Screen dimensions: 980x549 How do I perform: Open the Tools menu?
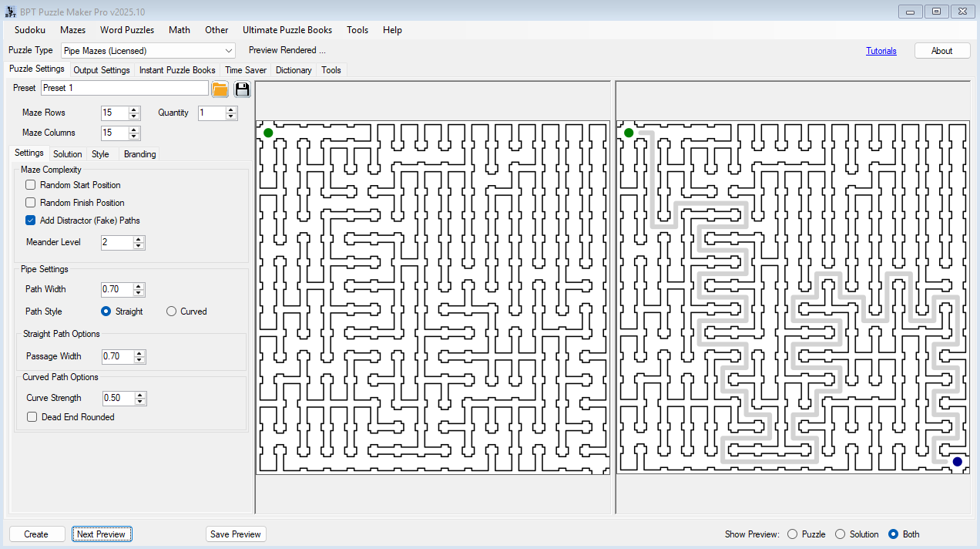pos(357,30)
